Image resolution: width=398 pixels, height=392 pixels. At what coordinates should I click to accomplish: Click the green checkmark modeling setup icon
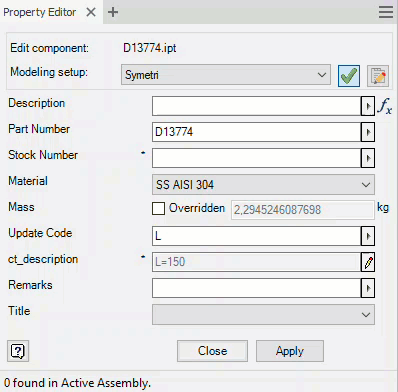click(349, 76)
